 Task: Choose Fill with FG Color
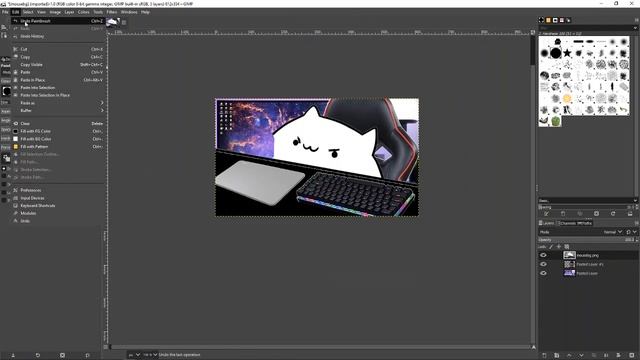click(58, 131)
